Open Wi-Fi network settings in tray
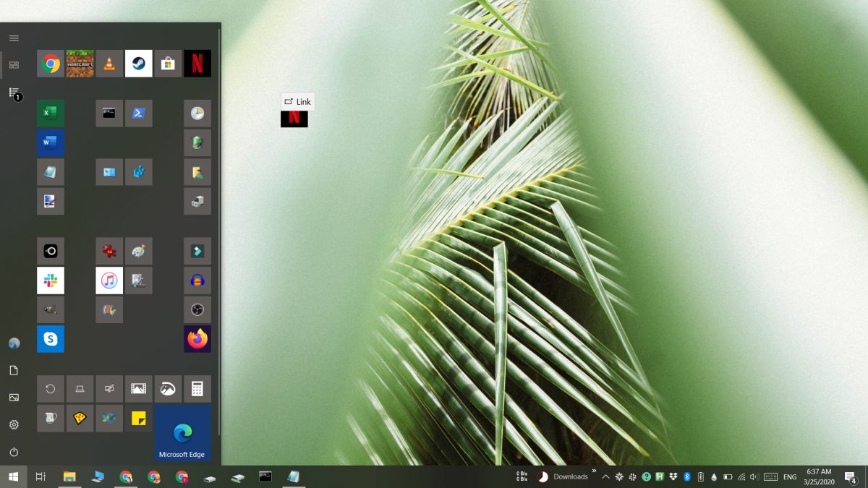868x488 pixels. tap(741, 477)
